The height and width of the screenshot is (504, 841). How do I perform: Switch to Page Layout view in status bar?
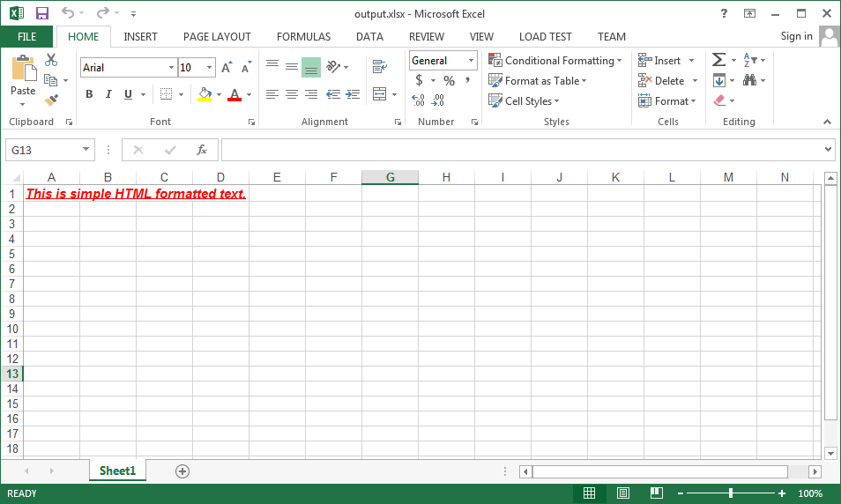point(622,493)
